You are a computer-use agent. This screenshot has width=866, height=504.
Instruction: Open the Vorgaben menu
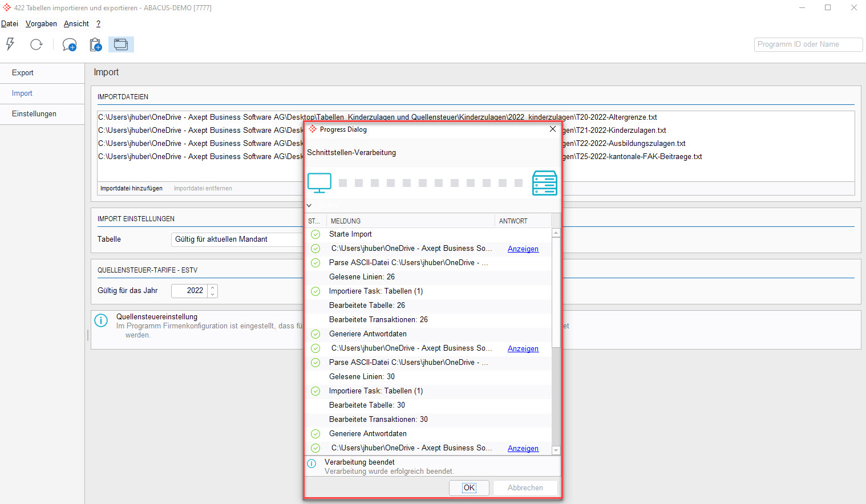(41, 23)
